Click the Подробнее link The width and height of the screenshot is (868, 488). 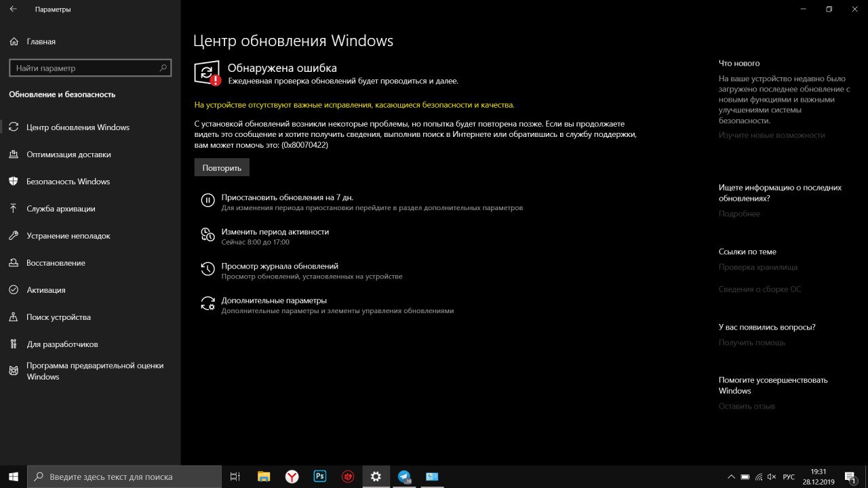coord(739,213)
